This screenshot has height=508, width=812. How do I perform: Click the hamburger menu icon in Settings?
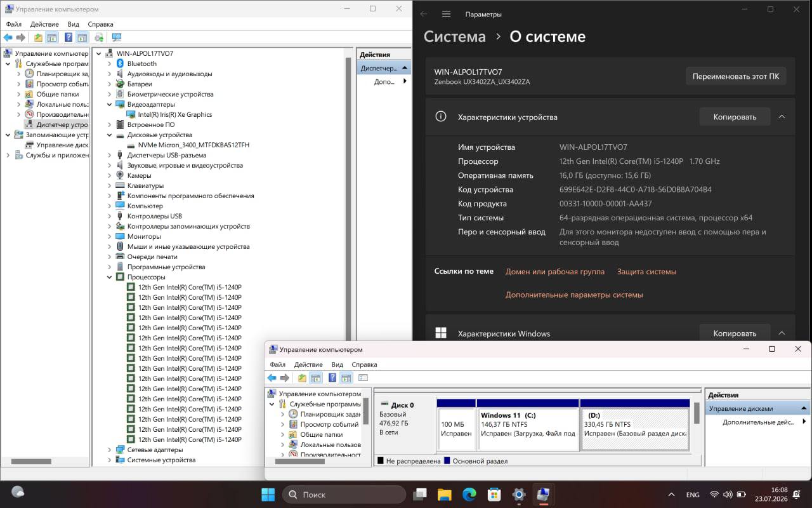446,14
